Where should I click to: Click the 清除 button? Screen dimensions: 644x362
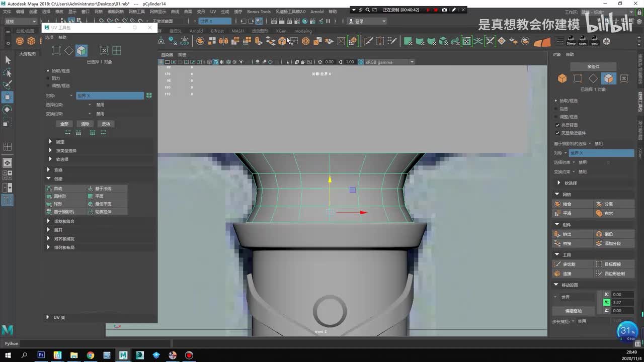[85, 124]
